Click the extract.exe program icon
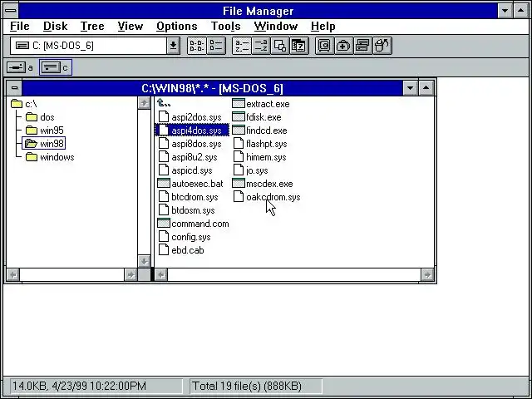This screenshot has width=532, height=399. point(239,103)
